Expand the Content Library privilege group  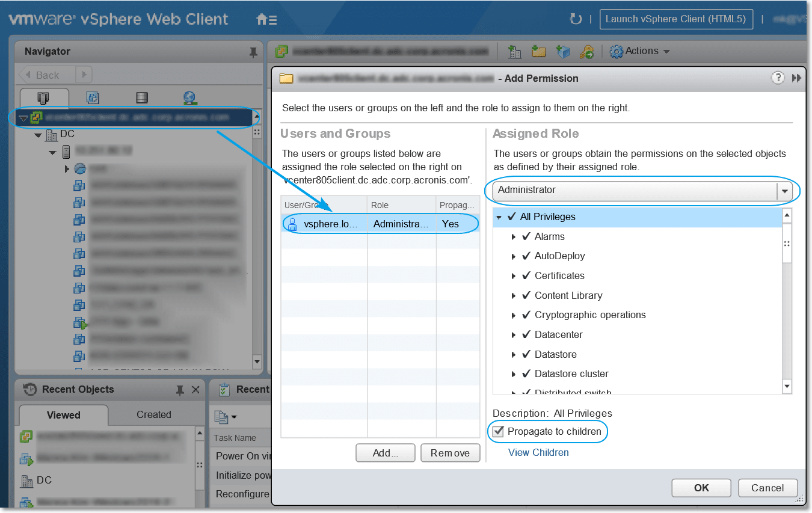514,296
